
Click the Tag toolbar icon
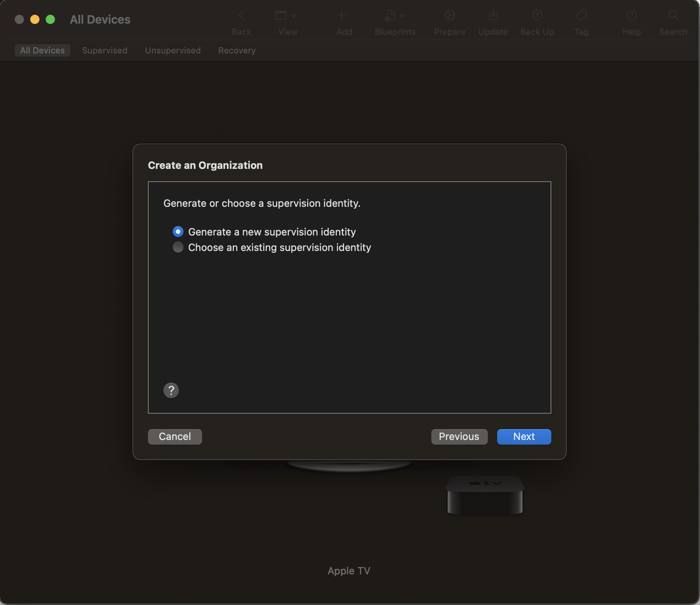coord(582,15)
